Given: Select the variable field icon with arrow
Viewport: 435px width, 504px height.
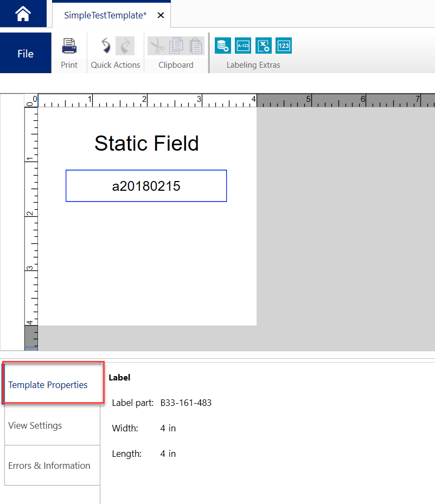Looking at the screenshot, I should coord(264,46).
